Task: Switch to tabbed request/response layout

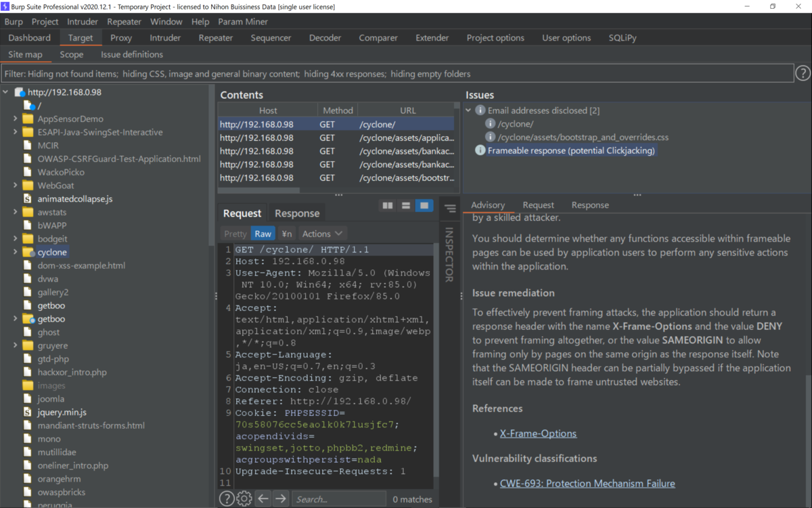Action: (x=424, y=205)
